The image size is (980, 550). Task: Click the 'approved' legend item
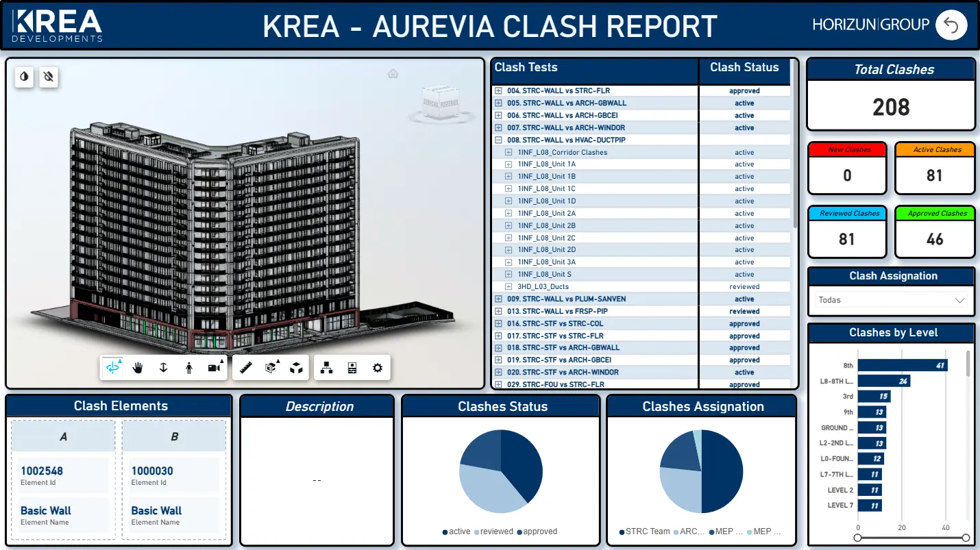click(x=537, y=532)
